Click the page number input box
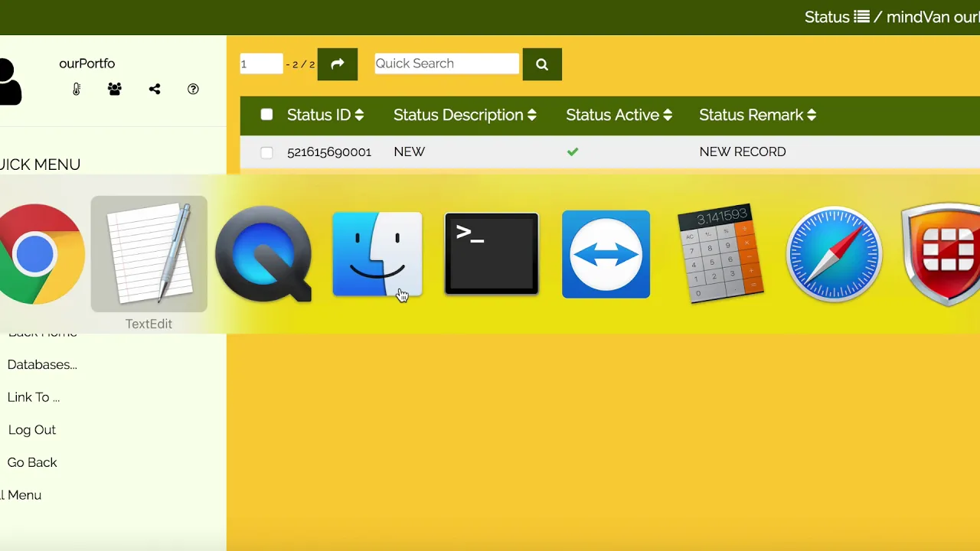Image resolution: width=980 pixels, height=551 pixels. [261, 64]
